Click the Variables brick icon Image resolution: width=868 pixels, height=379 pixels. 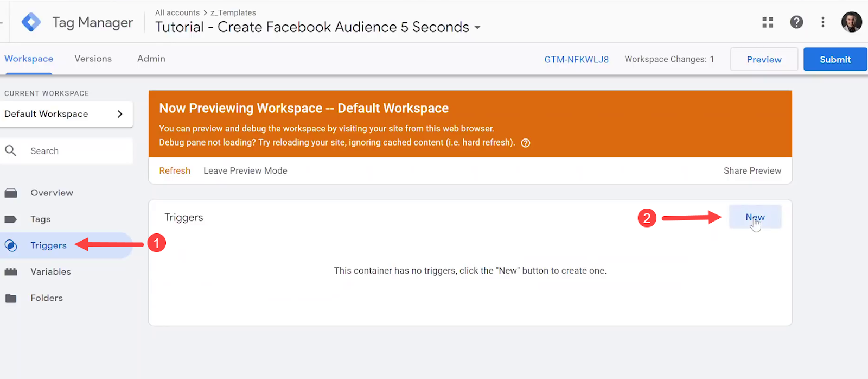pyautogui.click(x=11, y=271)
